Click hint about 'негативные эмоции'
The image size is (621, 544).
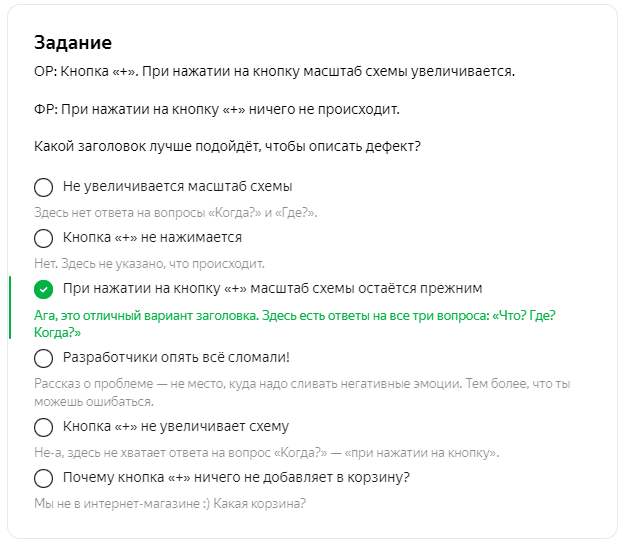302,392
